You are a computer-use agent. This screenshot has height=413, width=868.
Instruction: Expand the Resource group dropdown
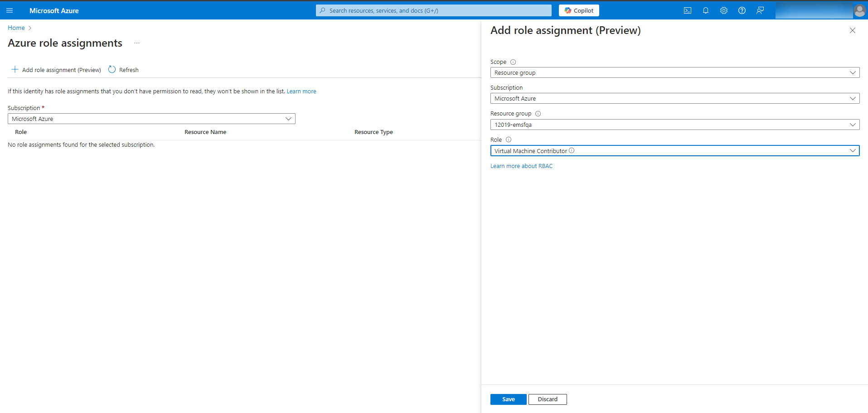pos(675,125)
